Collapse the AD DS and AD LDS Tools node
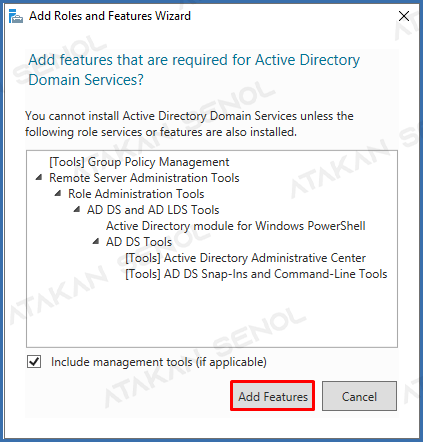 [77, 209]
